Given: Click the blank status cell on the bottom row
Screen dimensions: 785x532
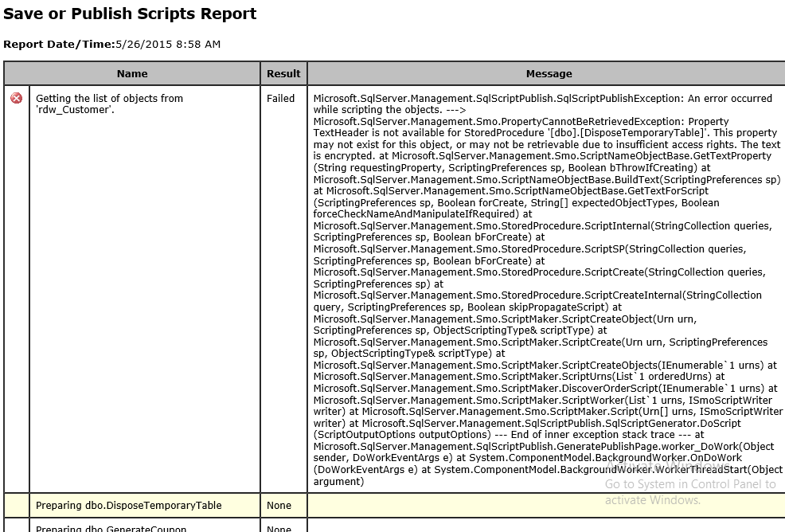Looking at the screenshot, I should 17,527.
